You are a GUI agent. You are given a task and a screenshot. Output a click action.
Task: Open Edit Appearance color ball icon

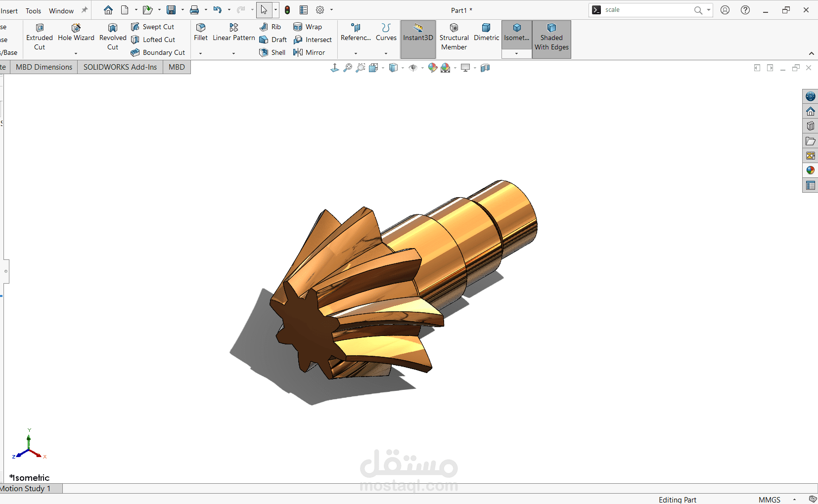(433, 68)
